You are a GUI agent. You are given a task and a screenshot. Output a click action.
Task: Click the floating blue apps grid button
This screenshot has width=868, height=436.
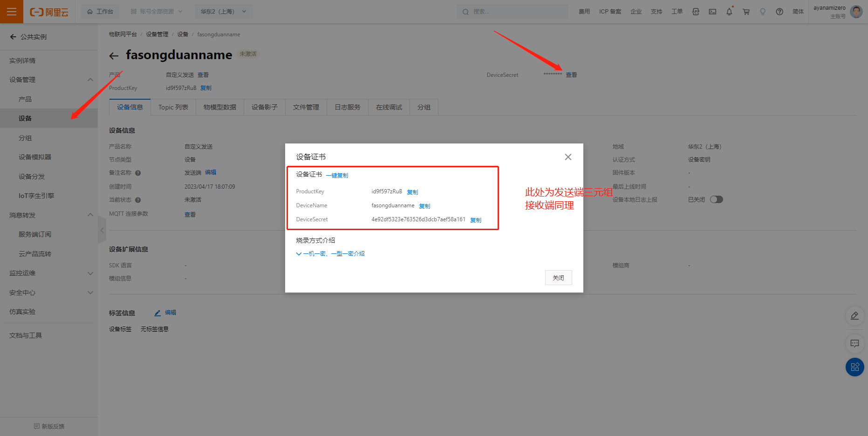[x=854, y=367]
